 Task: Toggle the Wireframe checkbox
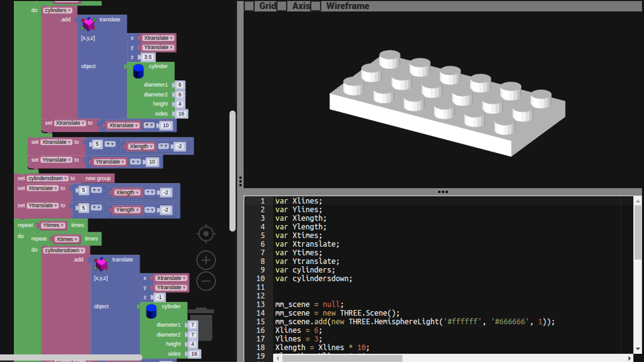(316, 6)
